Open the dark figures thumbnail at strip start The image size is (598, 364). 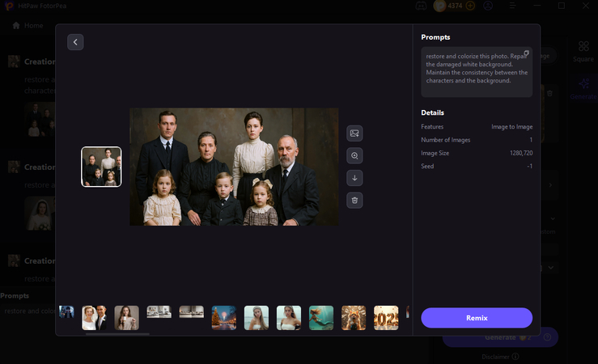coord(66,311)
